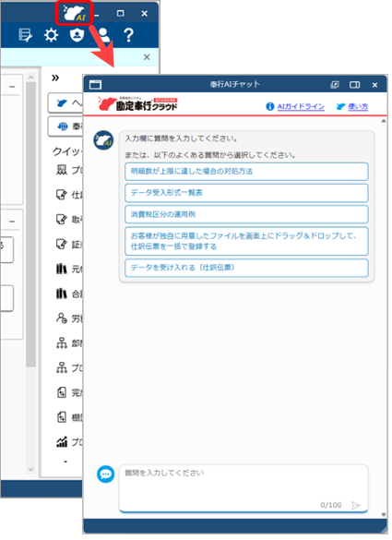This screenshot has width=392, height=540.
Task: Click the shield user security icon
Action: coord(77,35)
